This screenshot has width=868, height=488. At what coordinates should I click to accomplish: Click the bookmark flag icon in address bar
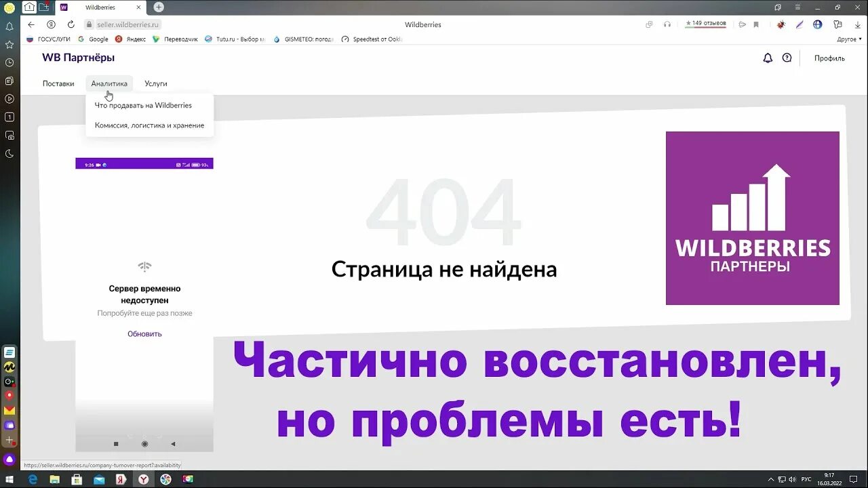coord(756,24)
